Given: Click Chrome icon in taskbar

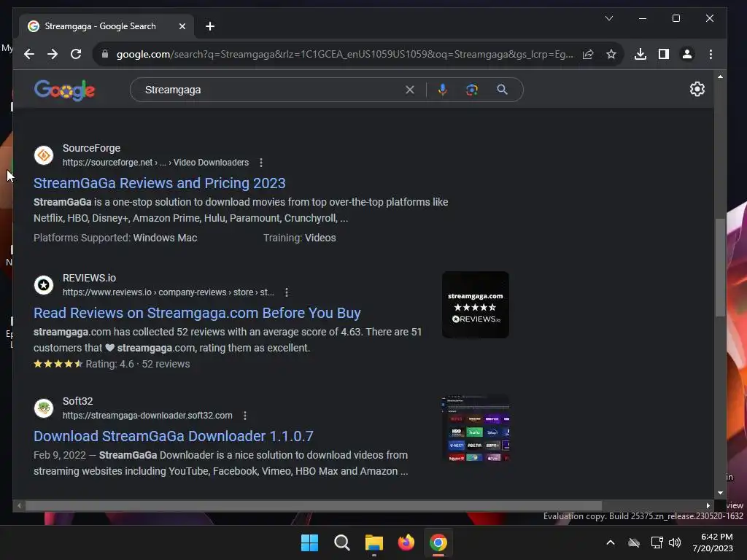Looking at the screenshot, I should coord(438,542).
